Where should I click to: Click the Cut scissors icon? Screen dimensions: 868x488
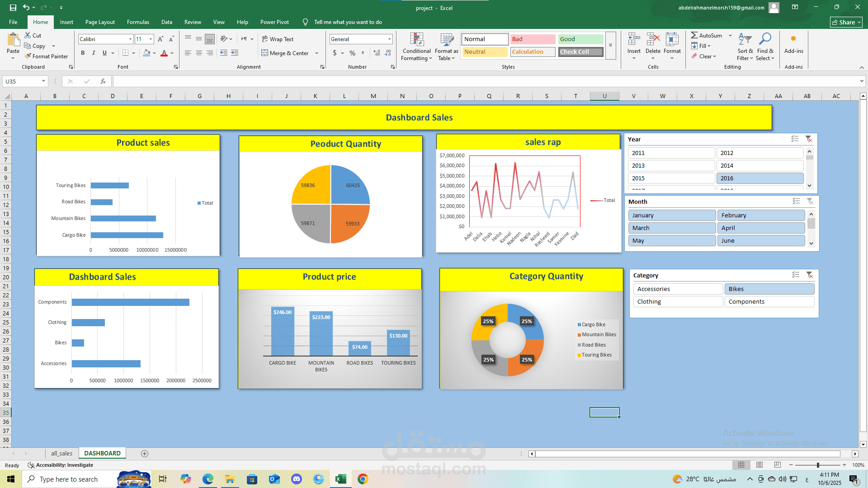28,35
